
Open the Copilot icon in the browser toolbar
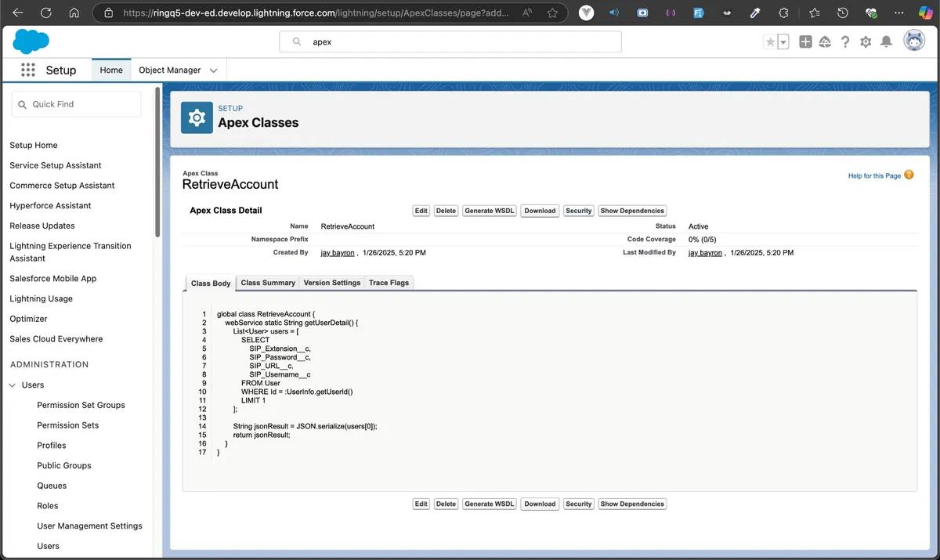pos(925,13)
